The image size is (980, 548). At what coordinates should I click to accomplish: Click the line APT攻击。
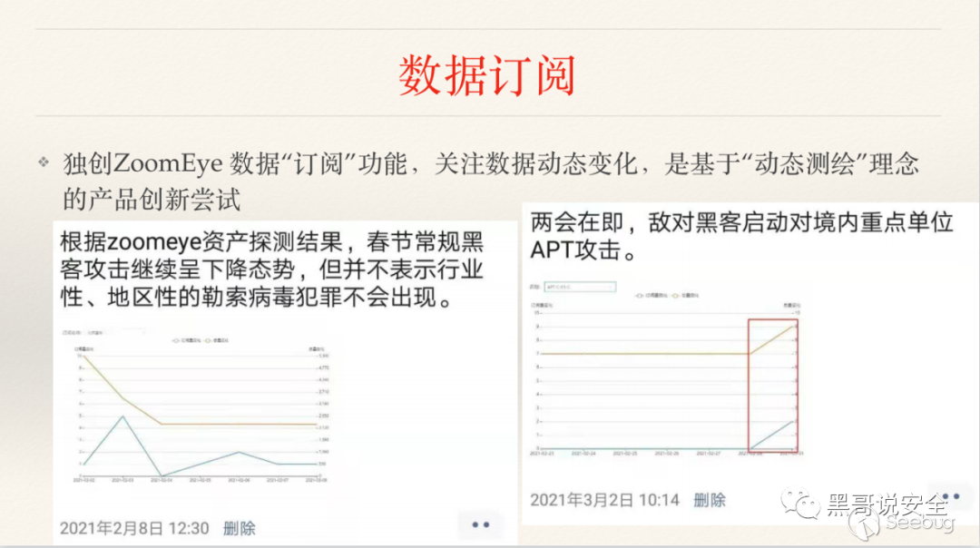583,250
